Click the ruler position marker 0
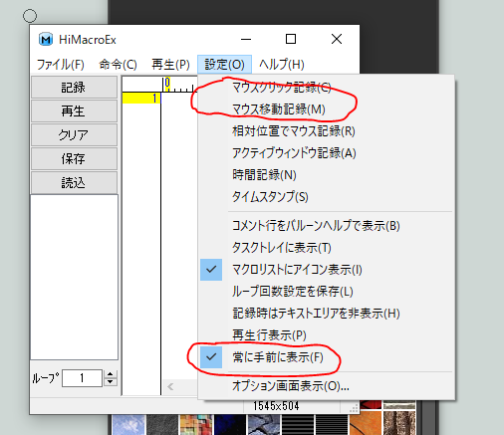The image size is (504, 435). (x=167, y=83)
